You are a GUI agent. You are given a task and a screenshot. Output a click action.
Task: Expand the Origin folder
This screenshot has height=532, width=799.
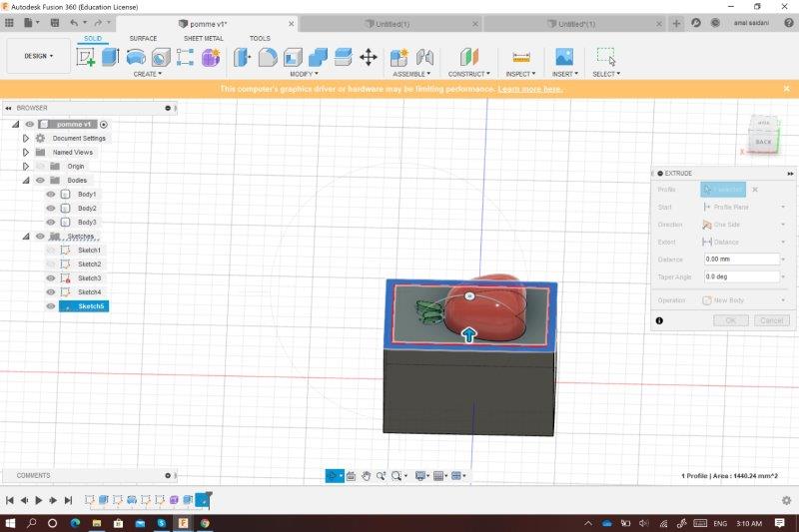click(26, 166)
